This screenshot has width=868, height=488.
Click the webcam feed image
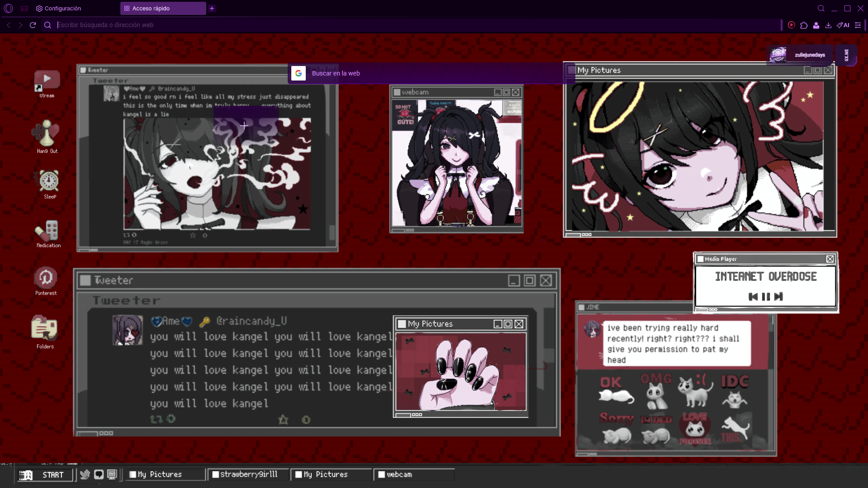[457, 163]
